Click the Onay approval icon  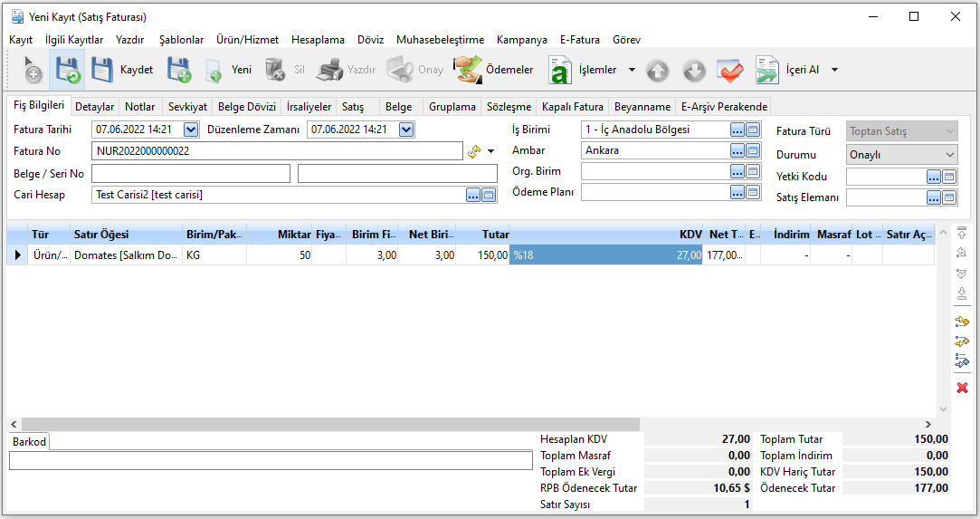tap(399, 70)
